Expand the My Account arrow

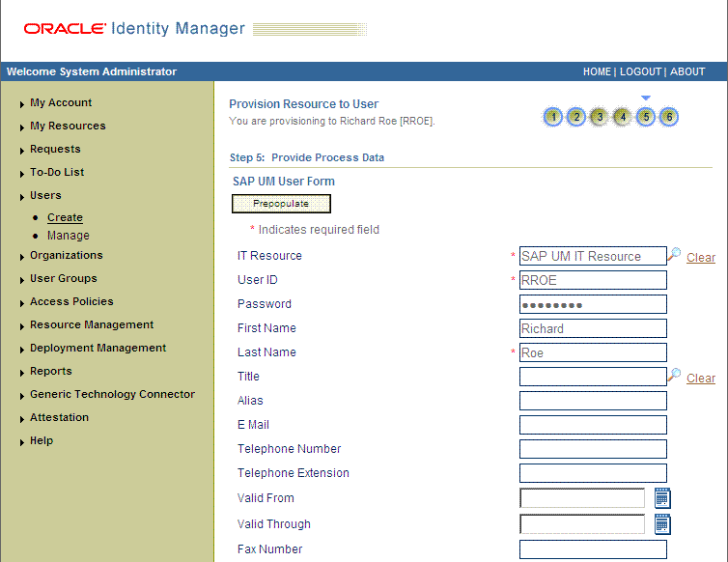click(x=22, y=104)
